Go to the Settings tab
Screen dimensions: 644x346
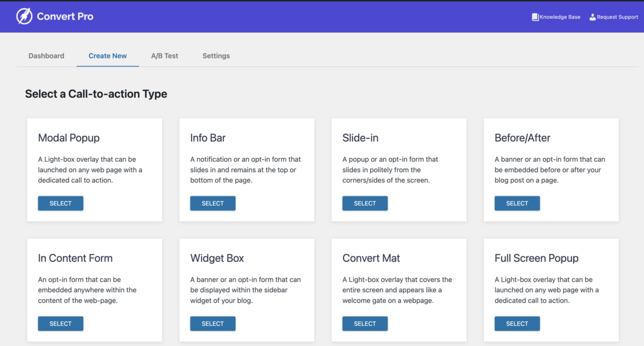pyautogui.click(x=216, y=56)
